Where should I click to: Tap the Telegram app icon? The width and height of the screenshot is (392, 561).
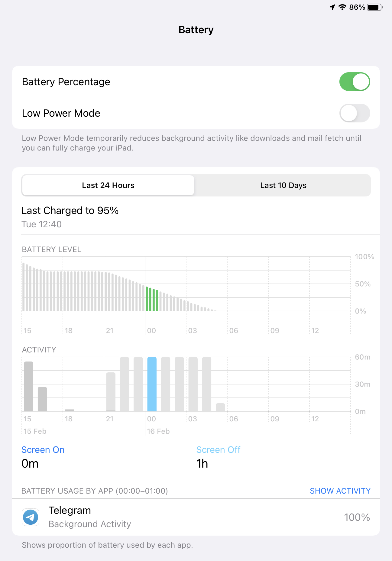click(x=31, y=517)
